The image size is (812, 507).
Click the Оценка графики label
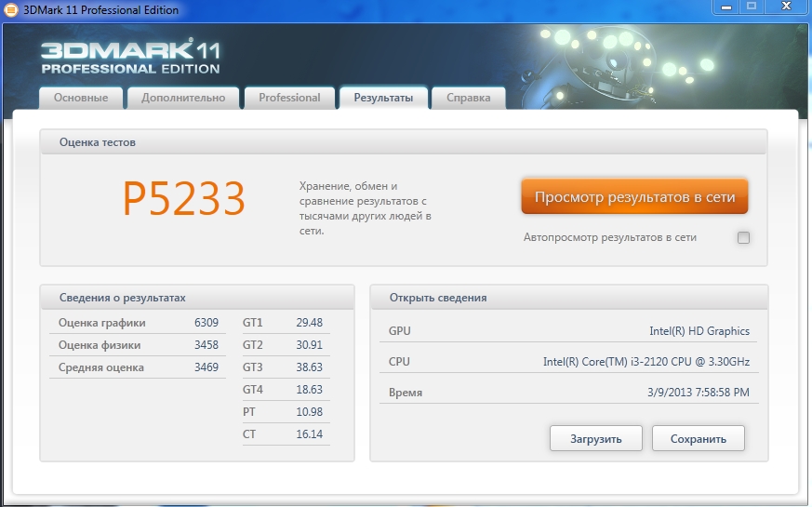(102, 323)
